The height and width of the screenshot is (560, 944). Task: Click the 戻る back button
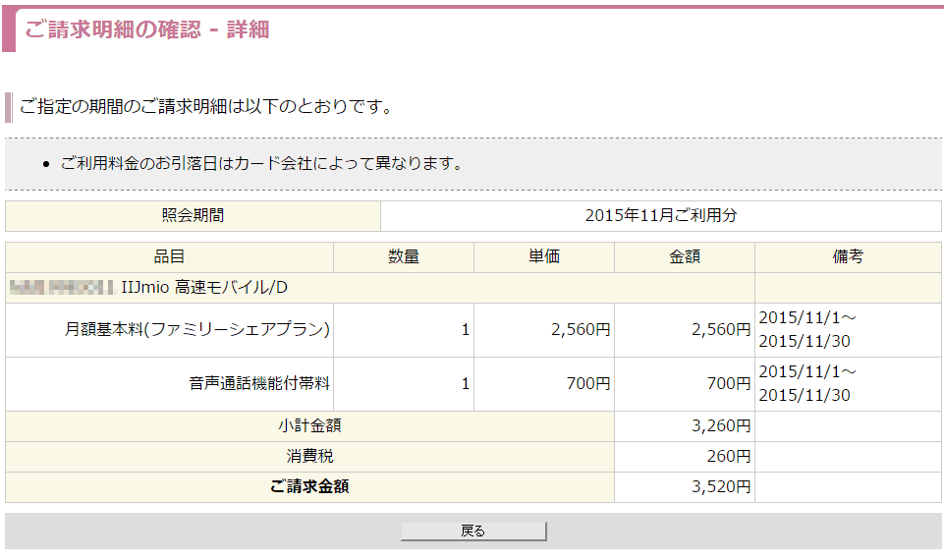[x=472, y=531]
